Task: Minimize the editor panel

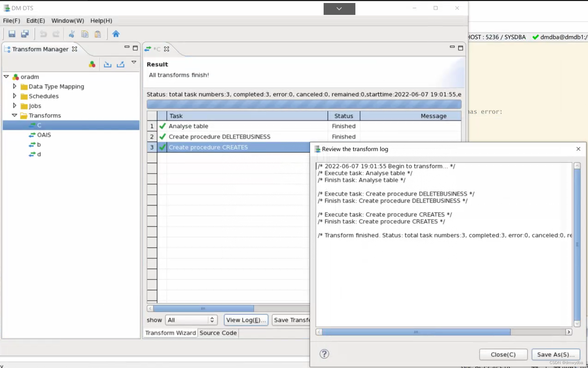Action: coord(452,47)
